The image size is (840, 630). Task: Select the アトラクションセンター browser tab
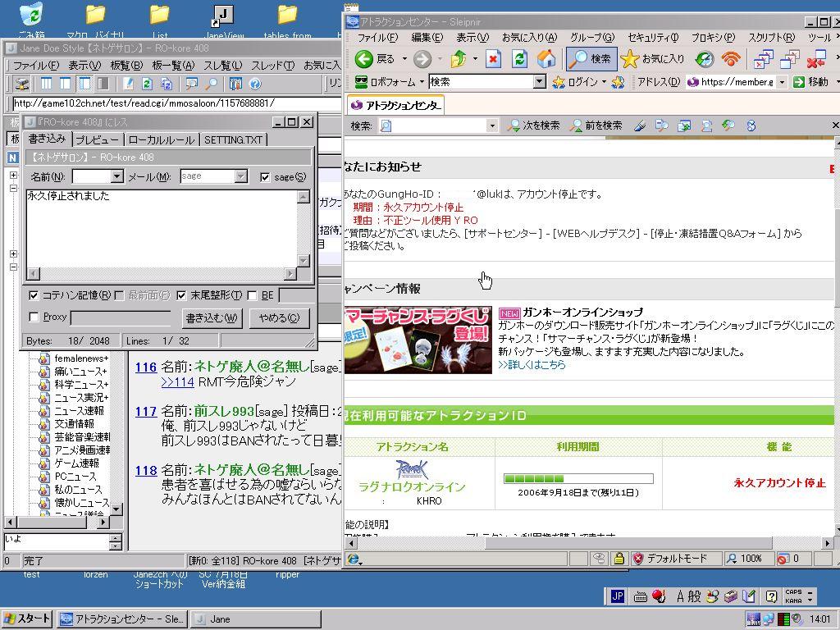pyautogui.click(x=396, y=105)
